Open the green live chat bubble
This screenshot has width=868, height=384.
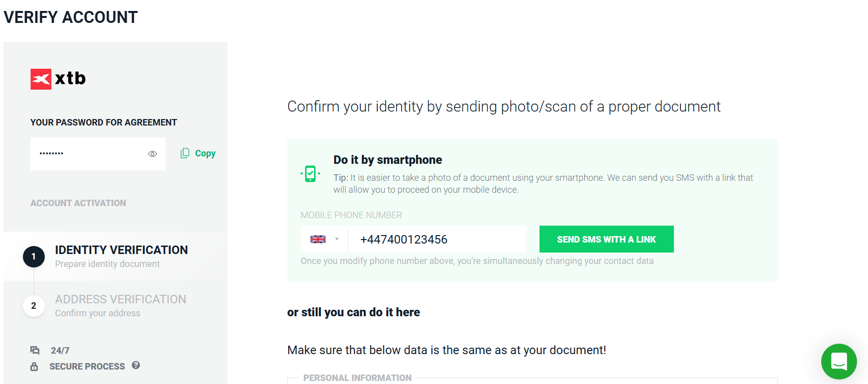(x=839, y=361)
